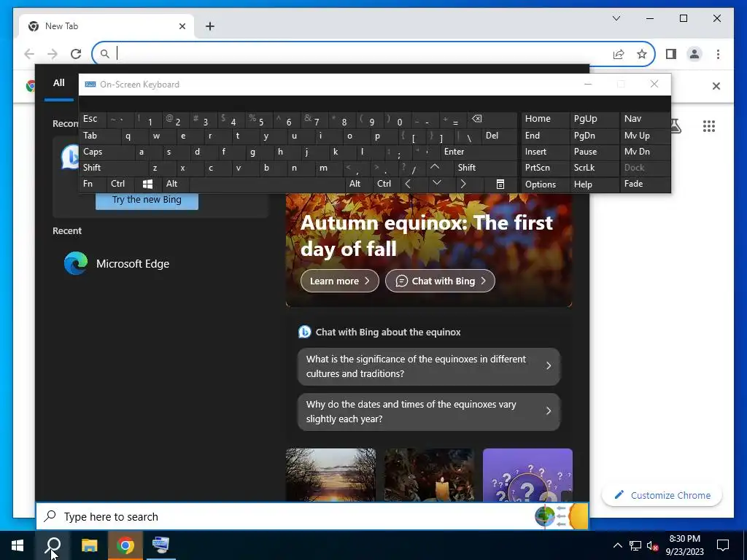This screenshot has width=747, height=560.
Task: Open Windows Start menu
Action: point(18,545)
